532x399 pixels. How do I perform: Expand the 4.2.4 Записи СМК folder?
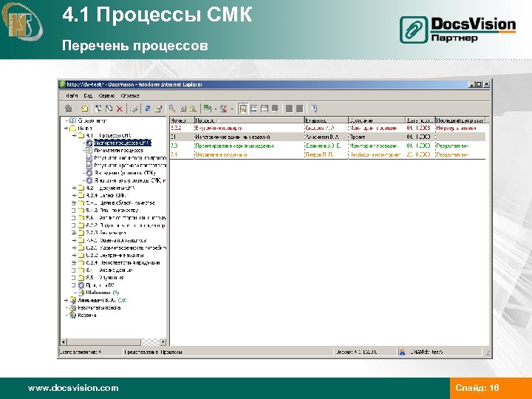[75, 195]
